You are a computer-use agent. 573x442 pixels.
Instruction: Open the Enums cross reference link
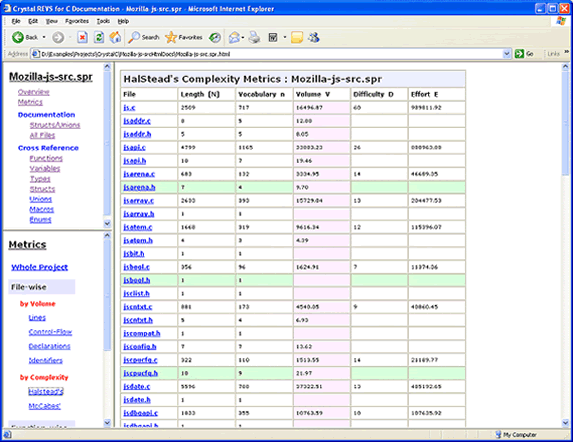(40, 220)
